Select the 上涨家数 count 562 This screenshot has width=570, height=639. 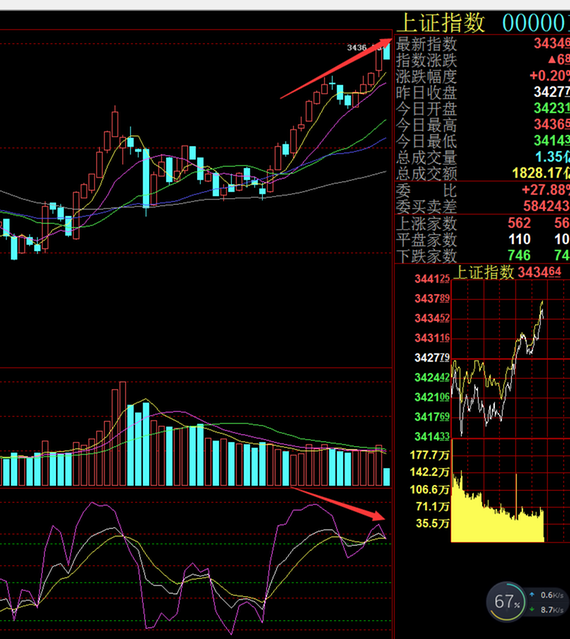click(x=519, y=223)
